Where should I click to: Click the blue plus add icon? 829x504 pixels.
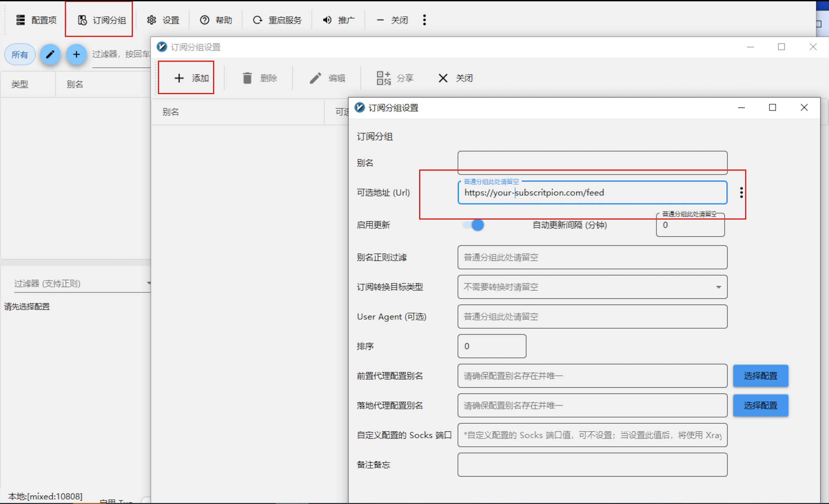[76, 54]
